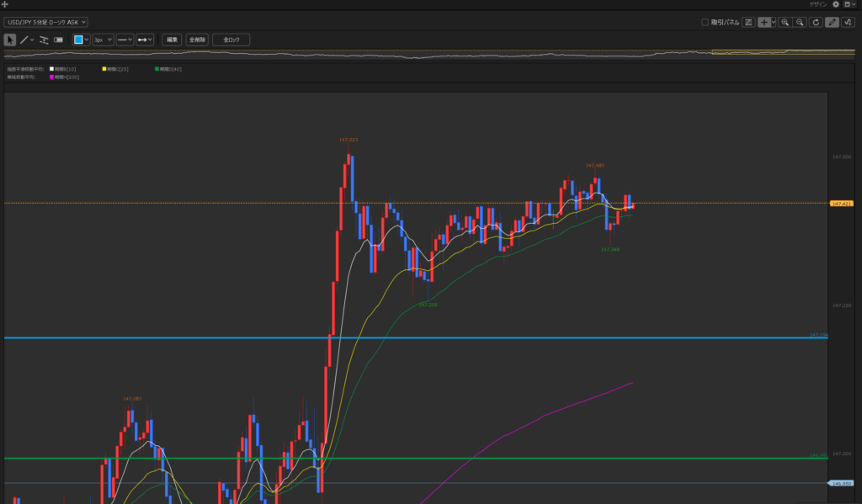Click the 147.255 low price label
This screenshot has height=504, width=862.
428,305
